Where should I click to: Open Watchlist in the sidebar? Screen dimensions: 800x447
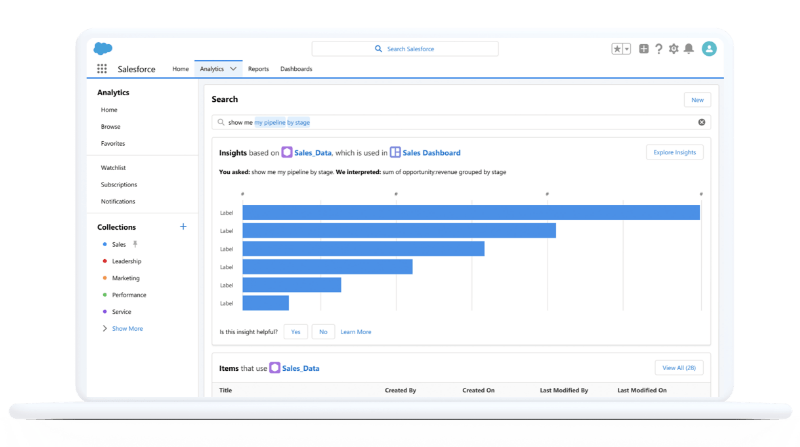[x=113, y=167]
